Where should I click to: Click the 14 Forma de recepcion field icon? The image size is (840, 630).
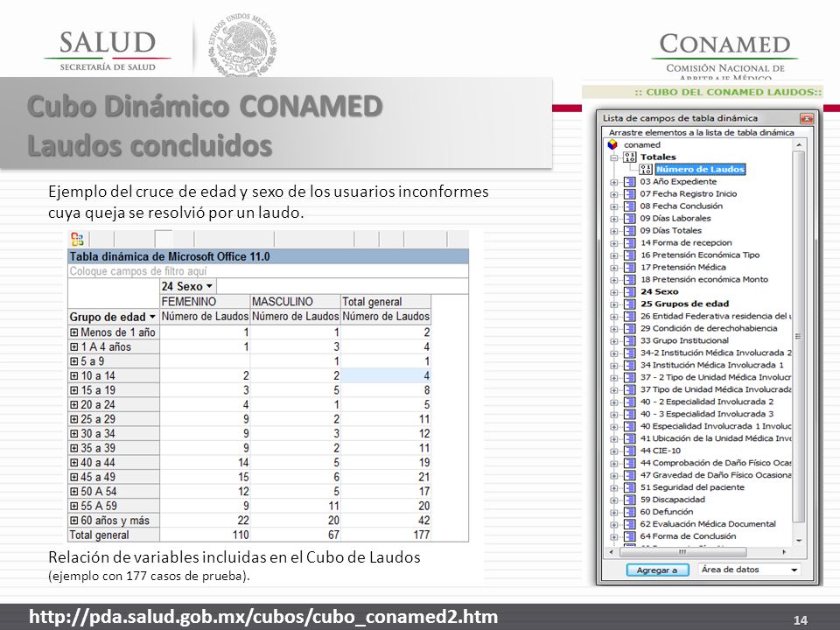point(630,242)
